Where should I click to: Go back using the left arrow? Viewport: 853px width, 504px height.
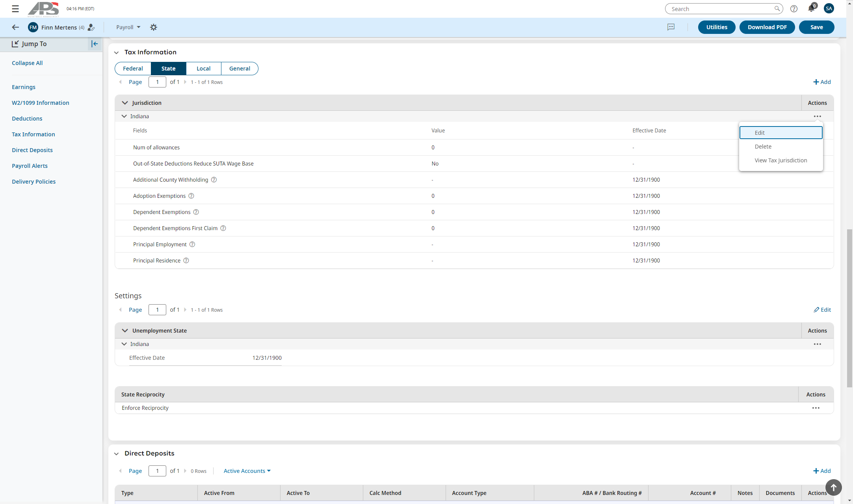15,27
